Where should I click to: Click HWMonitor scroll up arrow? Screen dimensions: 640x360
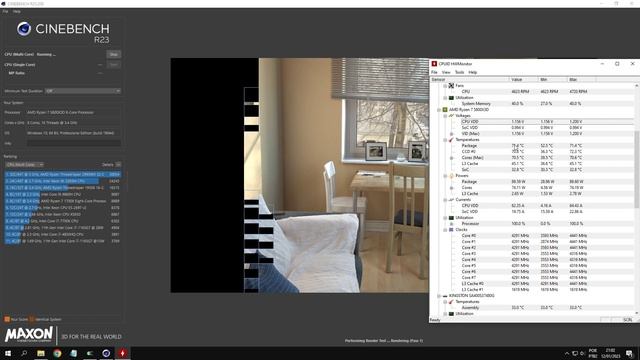[636, 85]
